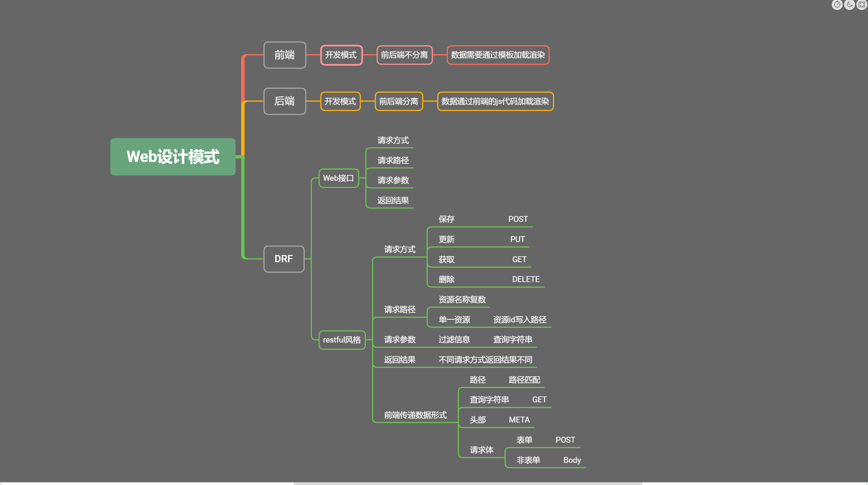This screenshot has height=485, width=868.
Task: Select 数据通过前端的js代码加载渲染 node
Action: tap(495, 101)
